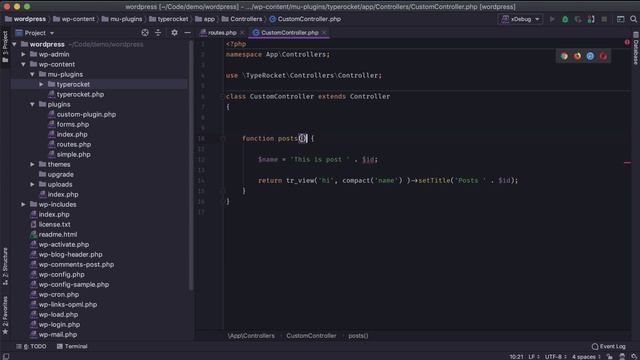Select readme.html in project tree
Viewport: 640px width, 360px height.
[x=53, y=234]
